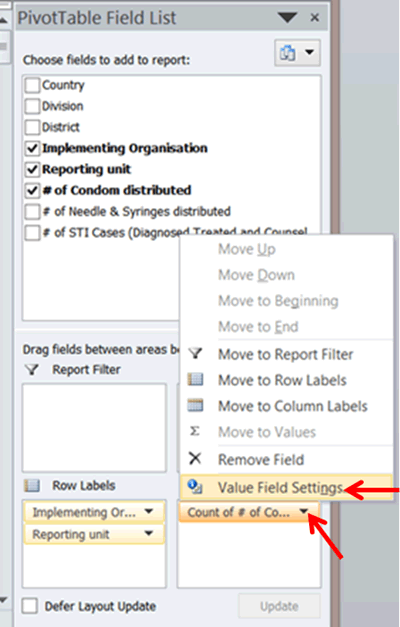The width and height of the screenshot is (400, 627).
Task: Open the field list layout options icon
Action: point(297,52)
